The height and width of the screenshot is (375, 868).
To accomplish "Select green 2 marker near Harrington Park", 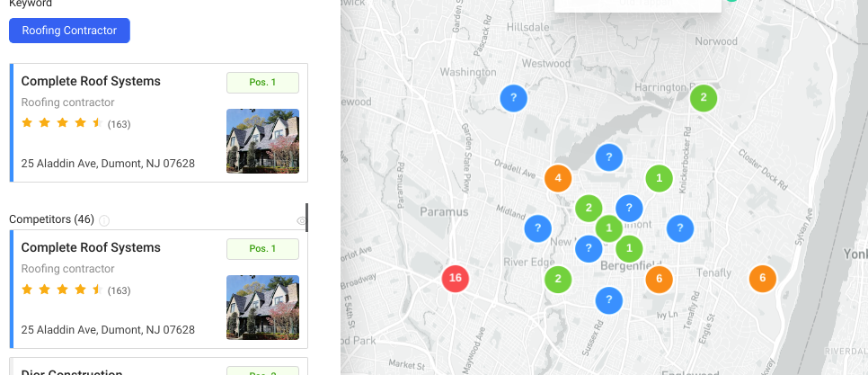I will [704, 98].
